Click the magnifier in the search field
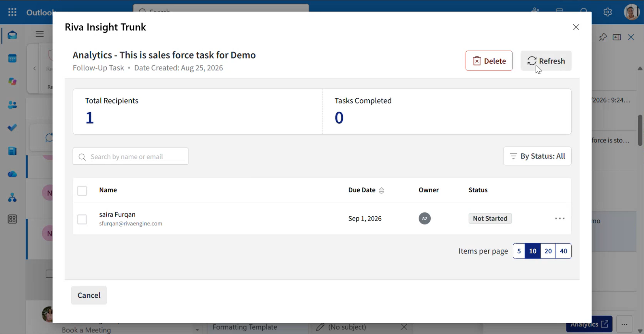The width and height of the screenshot is (644, 334). (82, 157)
